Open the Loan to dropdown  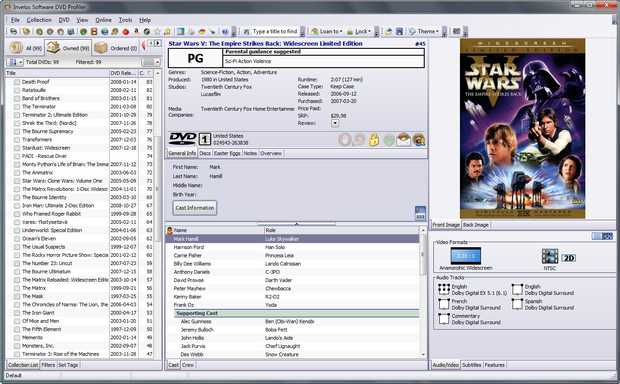327,31
